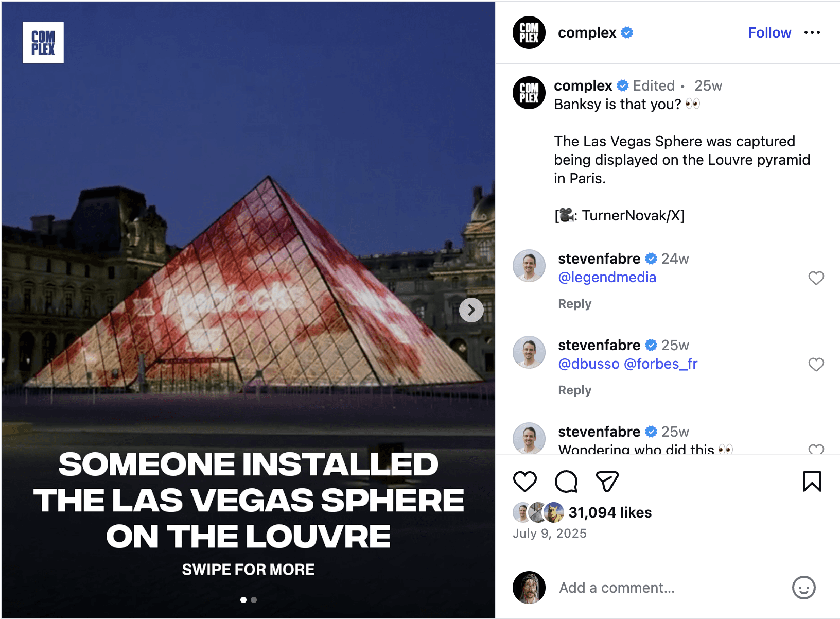The image size is (840, 619).
Task: Open more options three-dot menu
Action: (x=812, y=32)
